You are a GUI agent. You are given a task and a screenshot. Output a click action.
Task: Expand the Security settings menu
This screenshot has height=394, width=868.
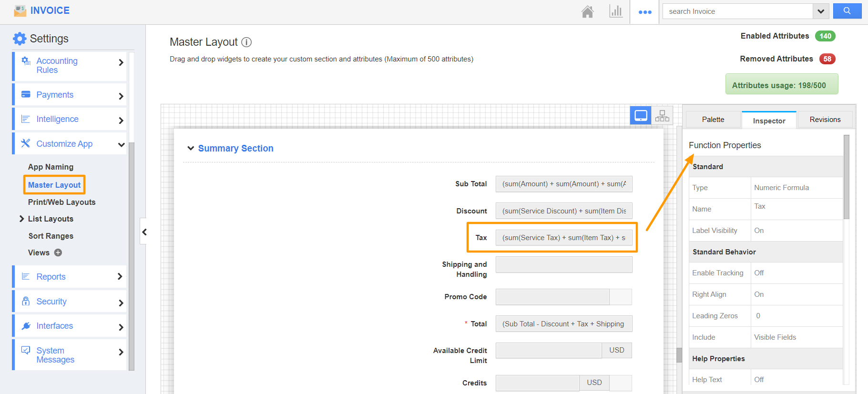[121, 302]
